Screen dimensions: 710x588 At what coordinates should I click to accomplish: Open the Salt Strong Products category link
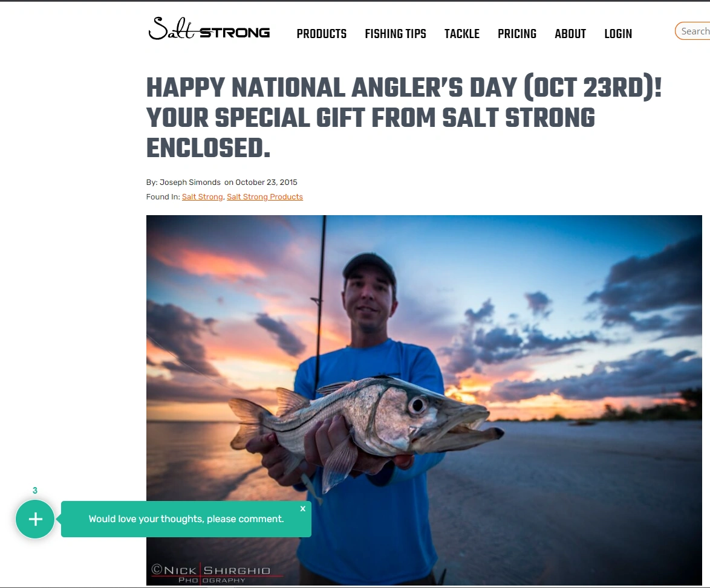pyautogui.click(x=265, y=197)
